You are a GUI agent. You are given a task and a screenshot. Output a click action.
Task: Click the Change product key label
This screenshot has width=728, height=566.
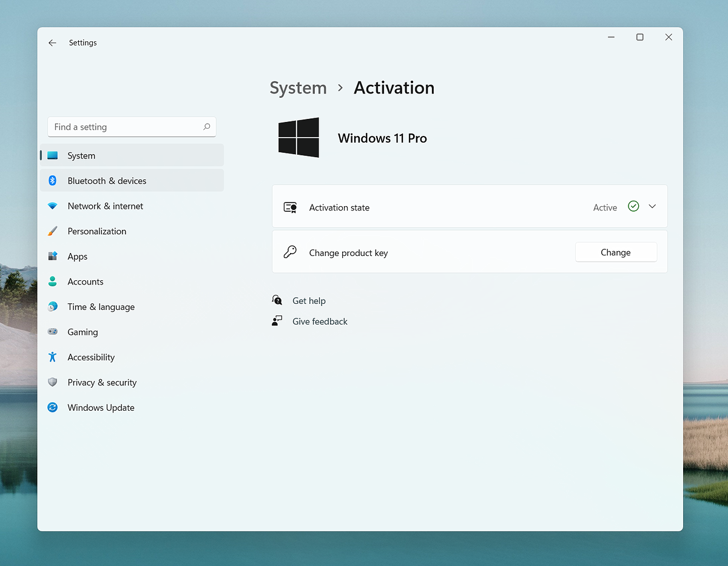348,253
